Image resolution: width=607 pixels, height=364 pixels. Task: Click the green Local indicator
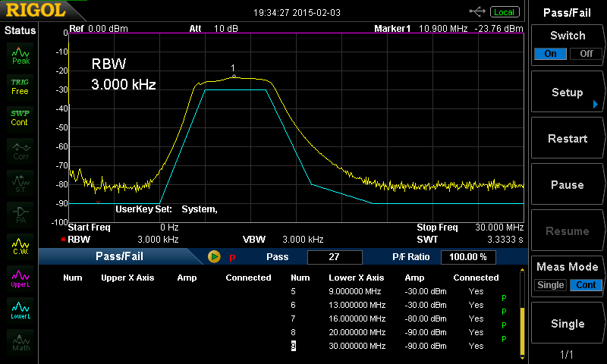pos(505,12)
